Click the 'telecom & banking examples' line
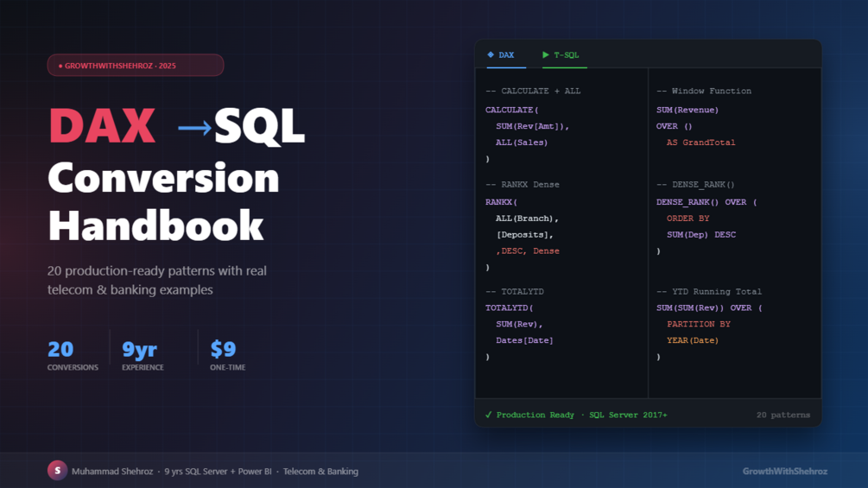868x488 pixels. coord(130,290)
